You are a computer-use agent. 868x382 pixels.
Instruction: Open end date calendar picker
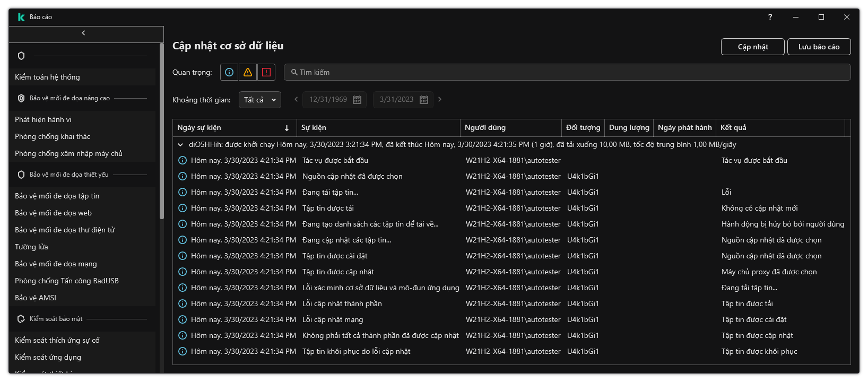coord(423,100)
